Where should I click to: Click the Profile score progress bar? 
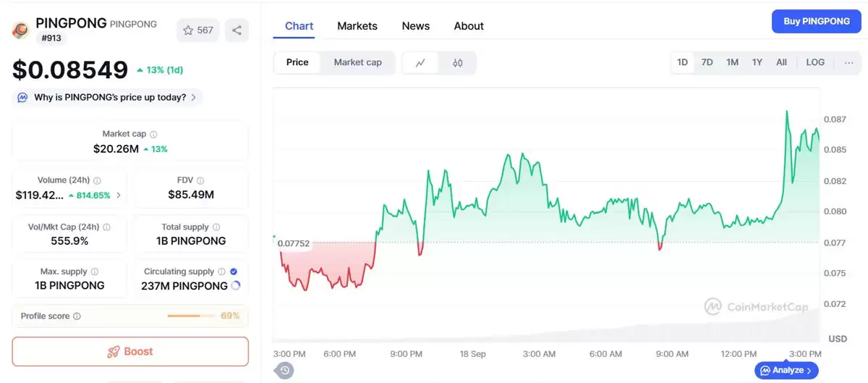tap(191, 316)
